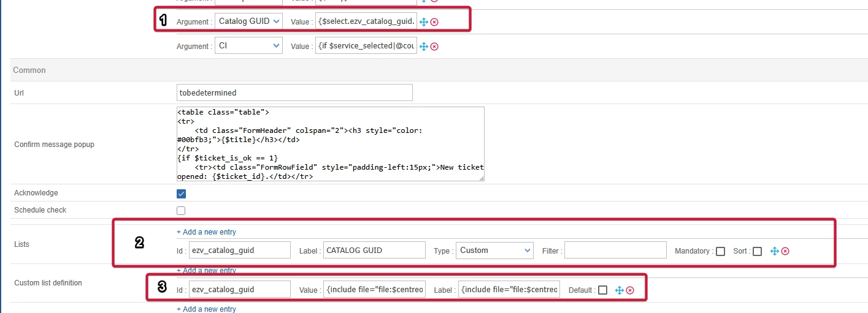
Task: Click the custom list definition Value field
Action: pyautogui.click(x=374, y=289)
